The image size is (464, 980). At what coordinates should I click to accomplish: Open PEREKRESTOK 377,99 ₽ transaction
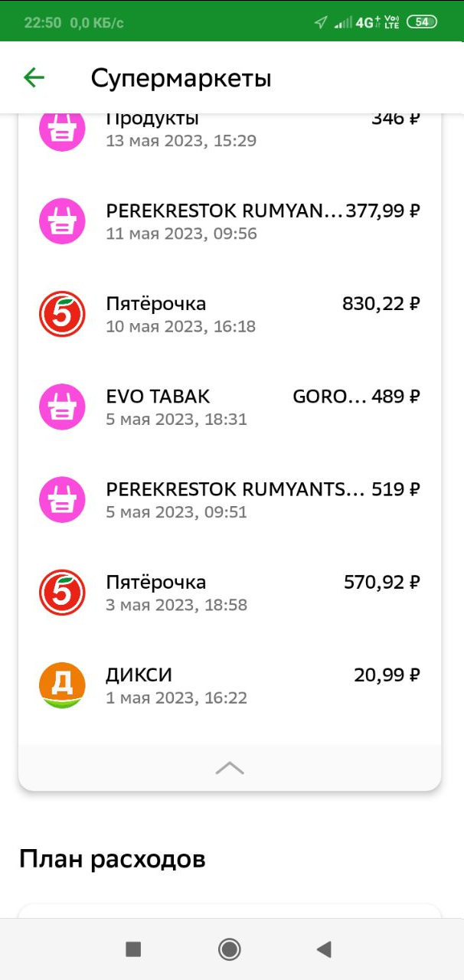(260, 221)
